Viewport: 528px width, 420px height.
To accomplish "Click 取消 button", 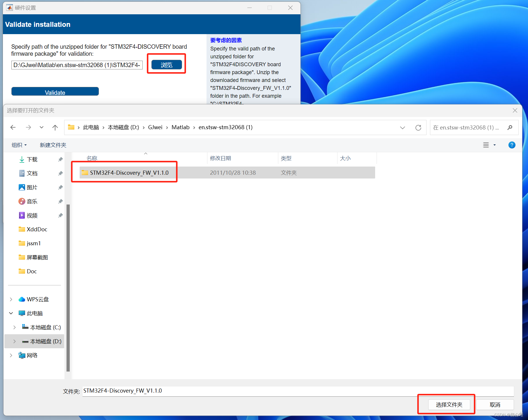I will pos(495,405).
